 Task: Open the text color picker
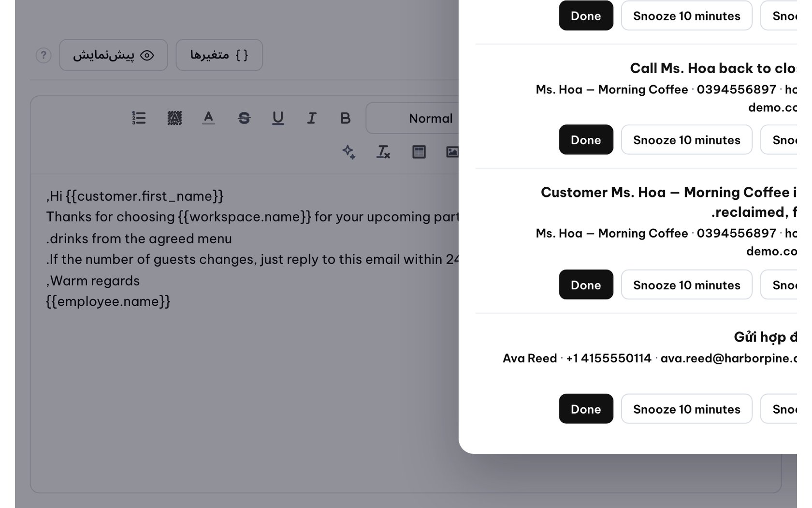[208, 118]
